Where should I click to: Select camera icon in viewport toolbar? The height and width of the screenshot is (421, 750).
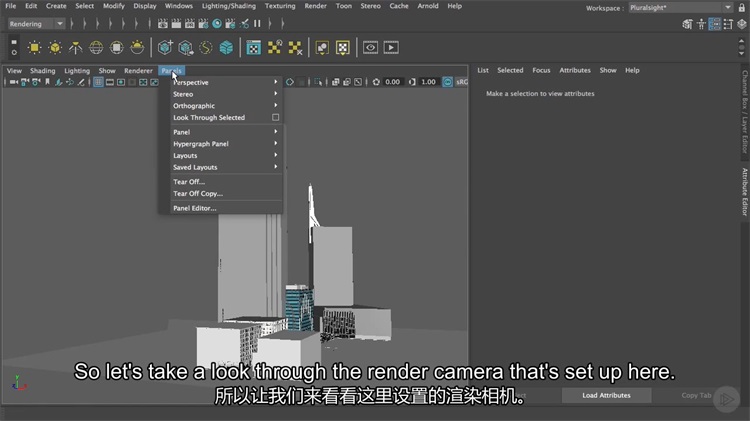point(13,82)
